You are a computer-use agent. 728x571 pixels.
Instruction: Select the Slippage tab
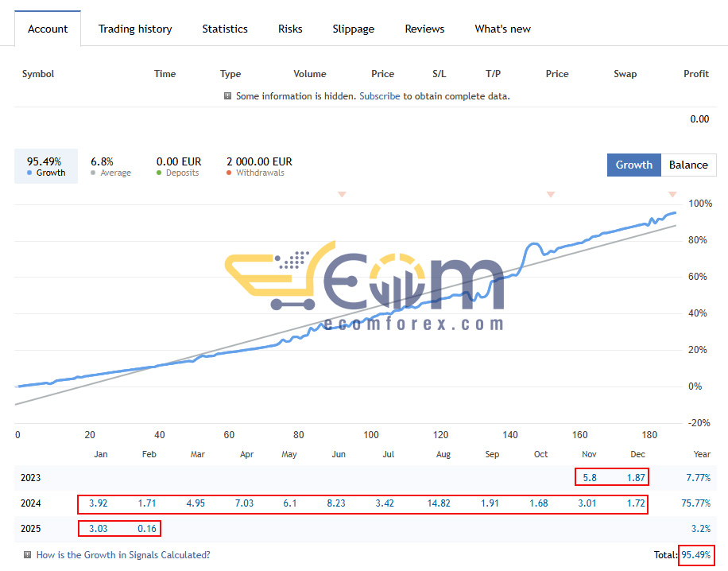(354, 29)
